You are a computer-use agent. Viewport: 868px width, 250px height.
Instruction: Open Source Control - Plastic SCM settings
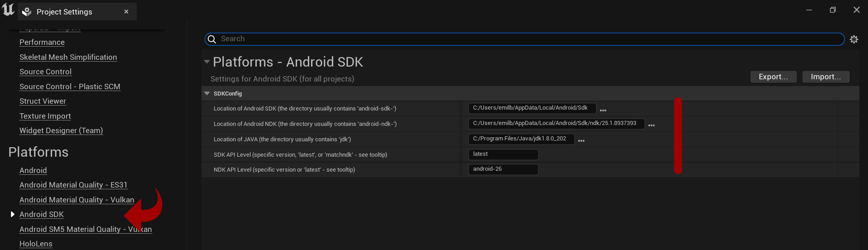point(70,87)
